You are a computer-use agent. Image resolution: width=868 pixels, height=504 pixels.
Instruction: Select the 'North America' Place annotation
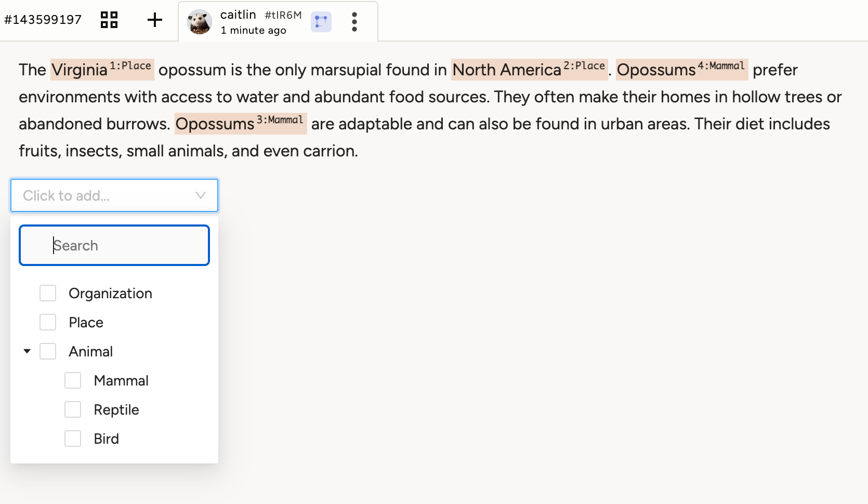[504, 70]
